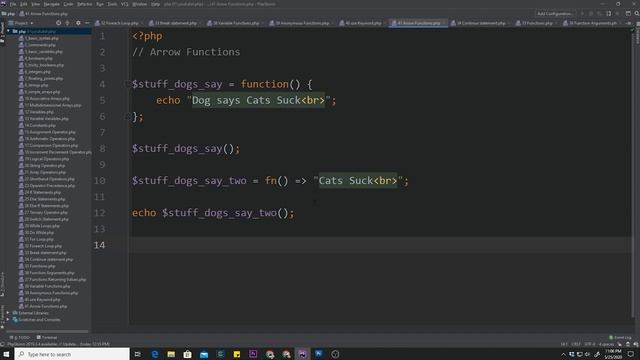Open the Refactor menu
This screenshot has width=640, height=360.
click(x=84, y=4)
